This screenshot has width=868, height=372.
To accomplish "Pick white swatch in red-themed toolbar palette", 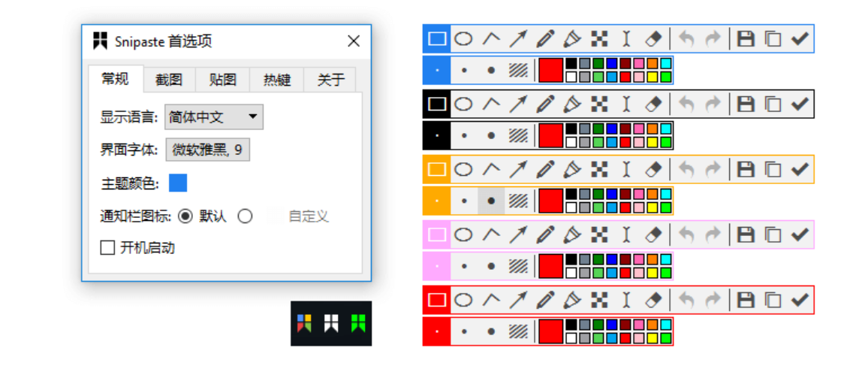I will (571, 337).
